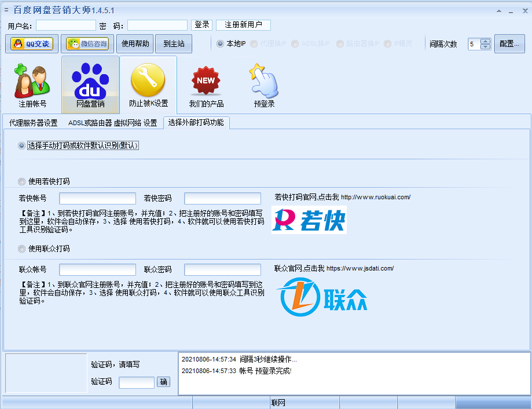532x409 pixels.
Task: Focus the 联众帐号 input field
Action: coord(97,269)
